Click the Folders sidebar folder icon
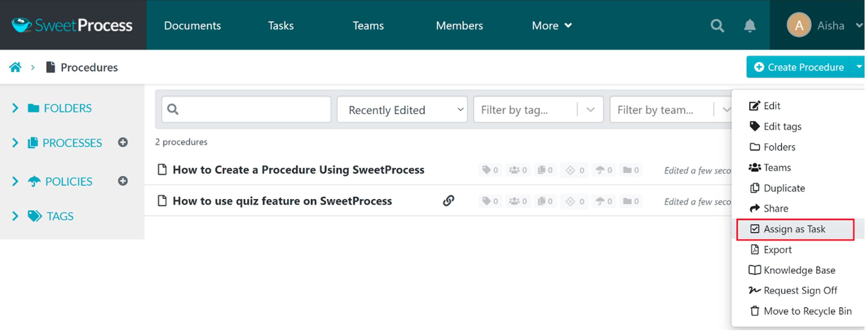Viewport: 868px width, 332px height. 34,109
